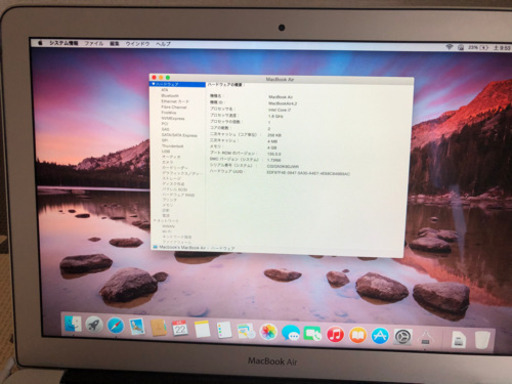Select SATA/SATA Express in the sidebar
The image size is (512, 384).
click(x=179, y=135)
